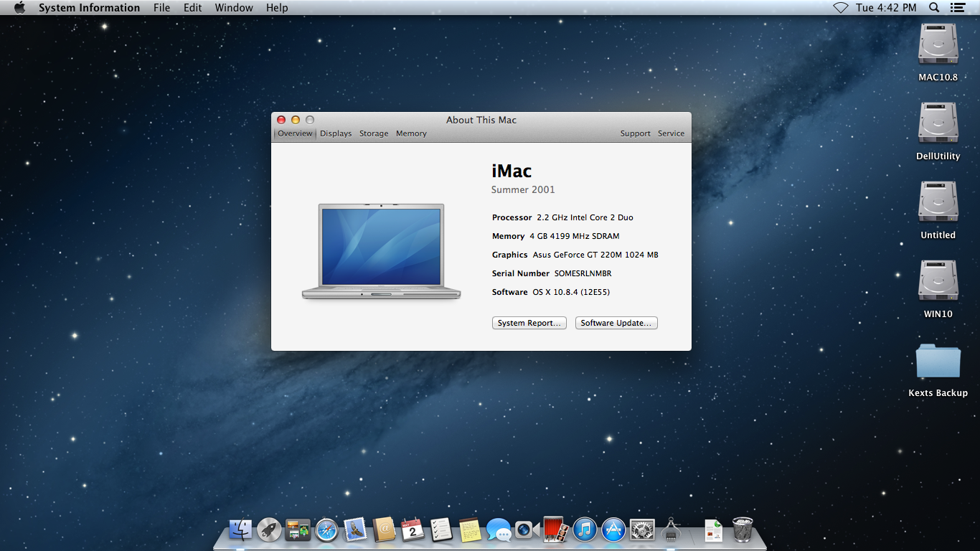Open Spotlight search magnifier icon
The width and height of the screenshot is (980, 551).
point(934,8)
